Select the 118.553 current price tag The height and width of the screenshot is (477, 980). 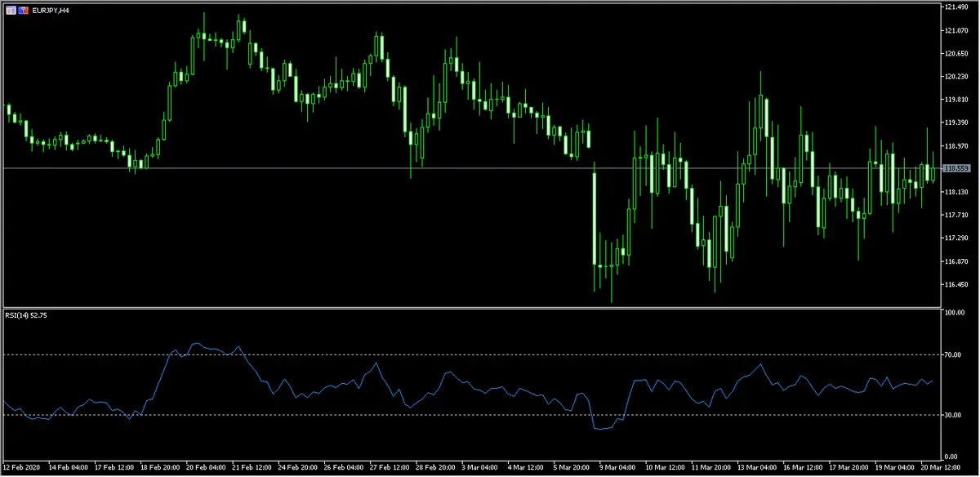click(x=955, y=168)
